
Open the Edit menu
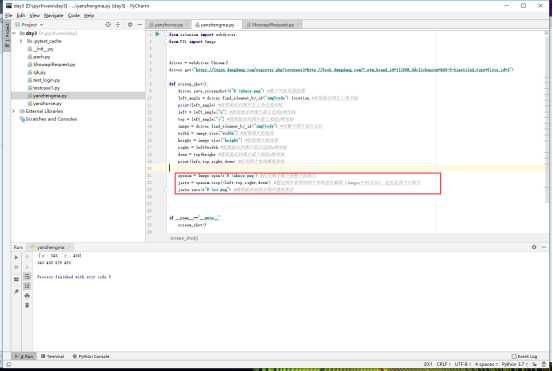pos(21,16)
